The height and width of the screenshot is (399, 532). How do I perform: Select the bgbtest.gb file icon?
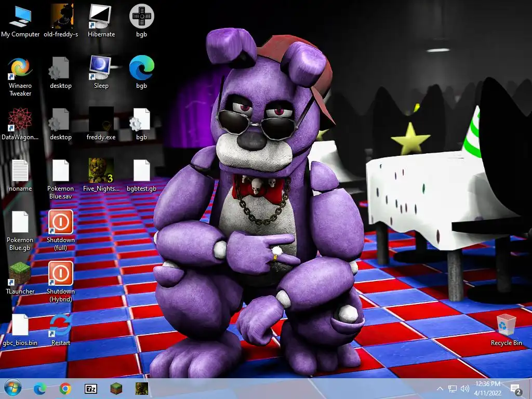141,176
